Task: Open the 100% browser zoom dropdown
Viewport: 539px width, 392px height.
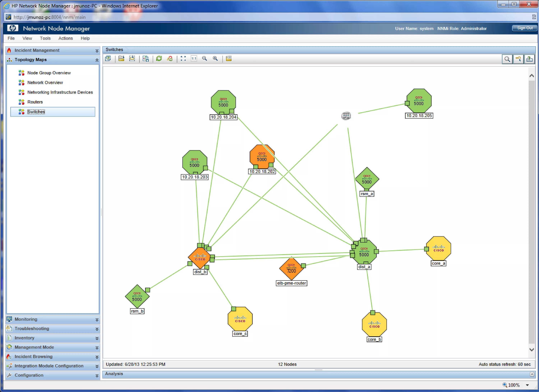Action: pos(527,385)
